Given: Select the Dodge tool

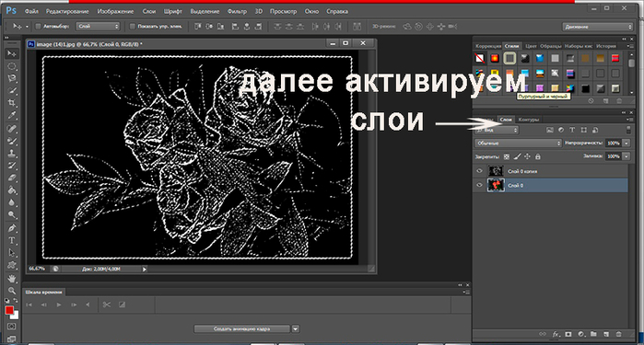Looking at the screenshot, I should (x=11, y=215).
